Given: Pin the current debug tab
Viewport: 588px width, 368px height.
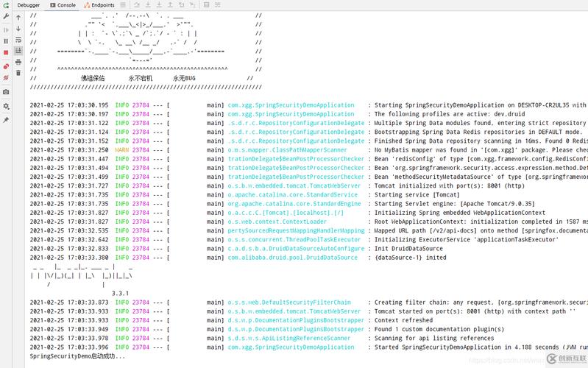Looking at the screenshot, I should click(x=6, y=119).
